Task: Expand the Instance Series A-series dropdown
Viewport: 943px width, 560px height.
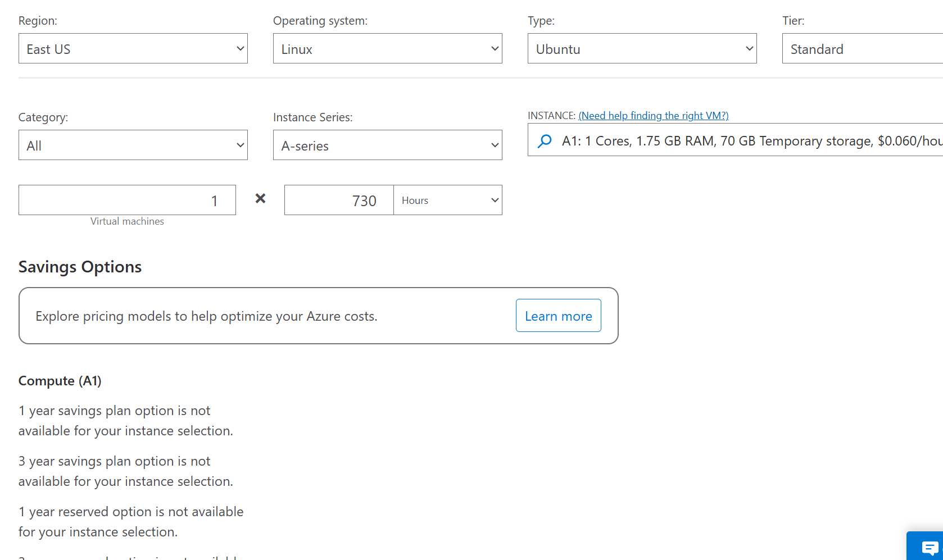Action: click(388, 145)
